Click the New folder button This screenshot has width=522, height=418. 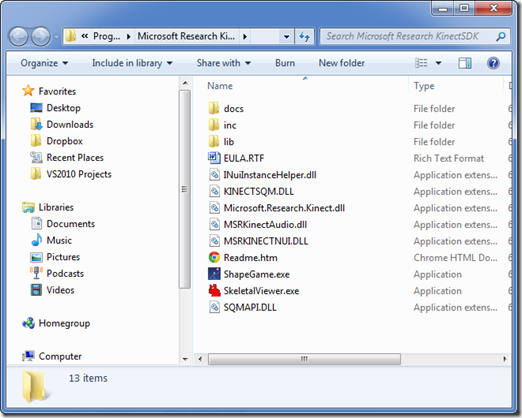pyautogui.click(x=341, y=63)
